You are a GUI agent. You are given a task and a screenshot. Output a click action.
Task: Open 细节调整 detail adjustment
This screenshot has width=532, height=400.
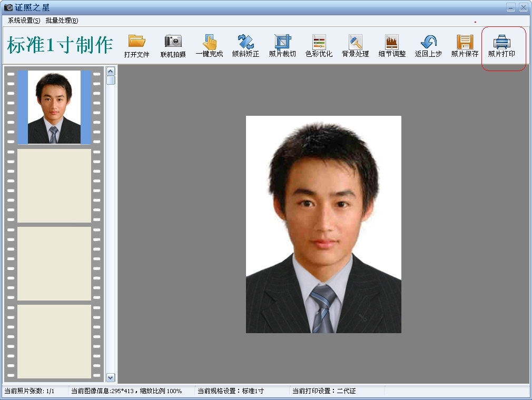pos(392,46)
